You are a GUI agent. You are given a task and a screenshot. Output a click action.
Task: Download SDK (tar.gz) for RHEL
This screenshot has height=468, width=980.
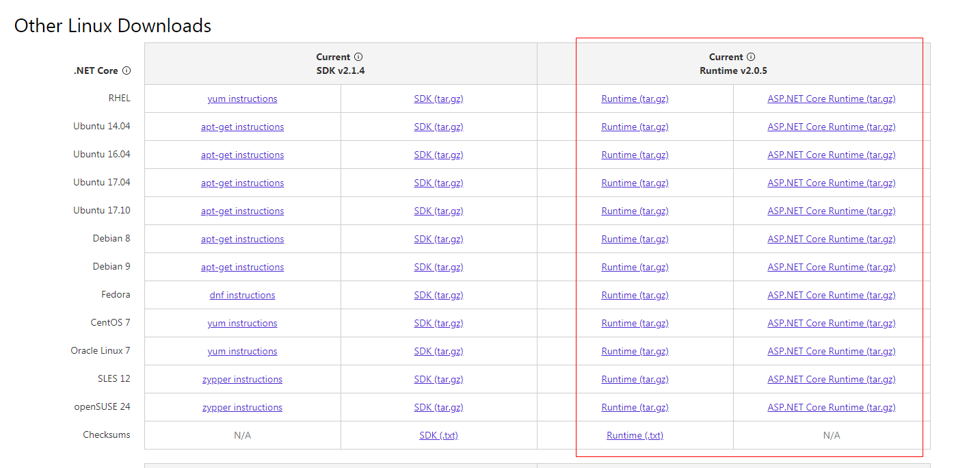click(x=439, y=99)
